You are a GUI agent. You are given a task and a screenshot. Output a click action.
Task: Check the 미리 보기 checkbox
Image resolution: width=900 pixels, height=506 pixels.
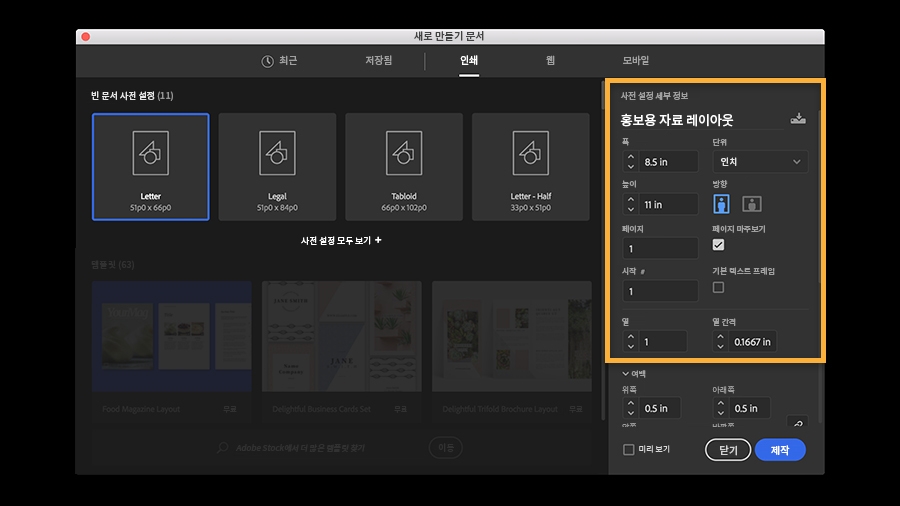click(629, 449)
